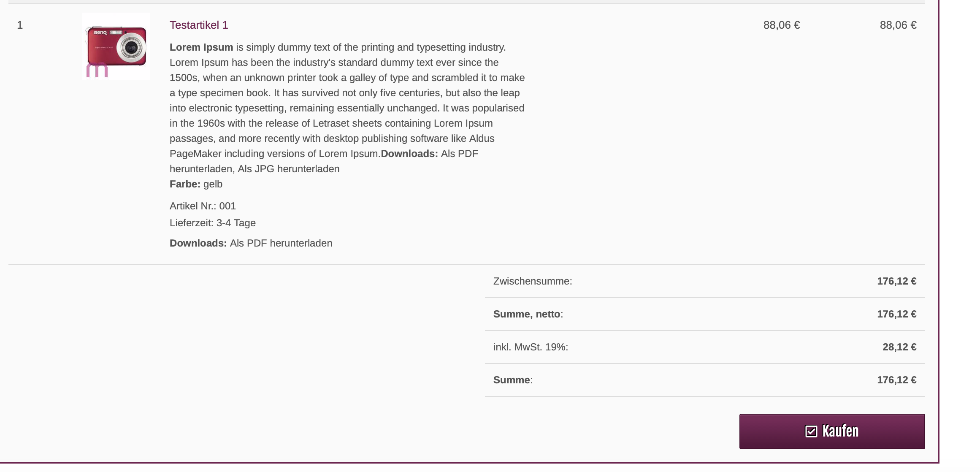Click the Artikel Nr.: 001 text
Screen dimensions: 980x472
203,206
